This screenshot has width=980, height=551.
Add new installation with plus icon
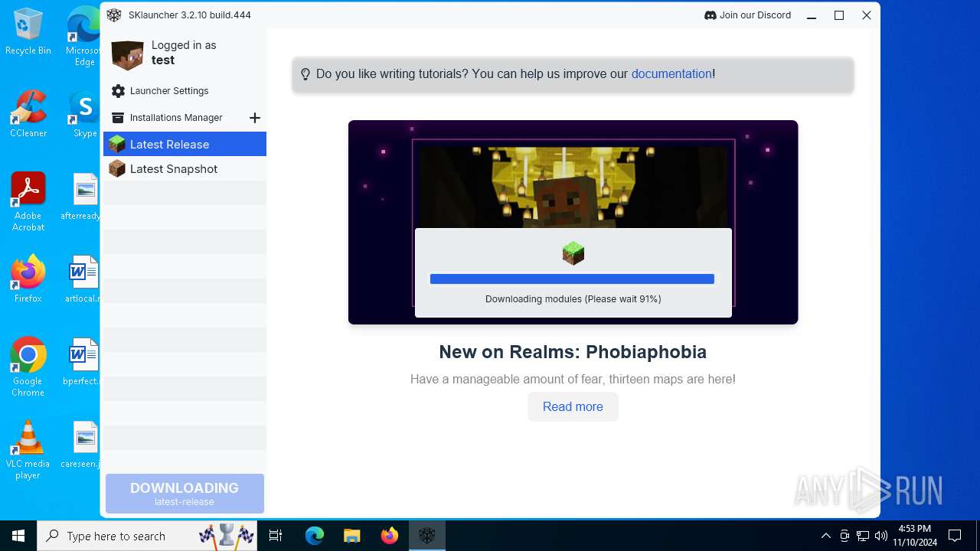(255, 118)
